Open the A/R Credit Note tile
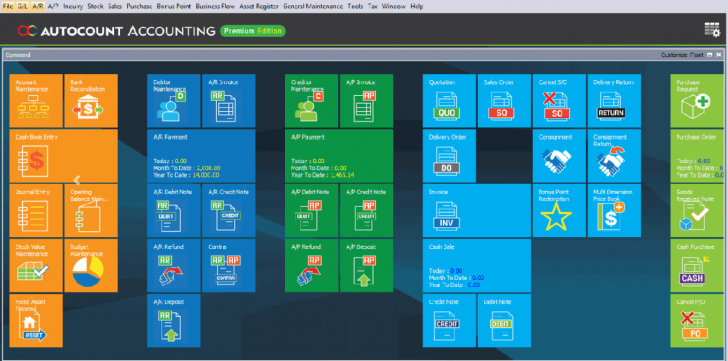The height and width of the screenshot is (361, 728). 228,211
